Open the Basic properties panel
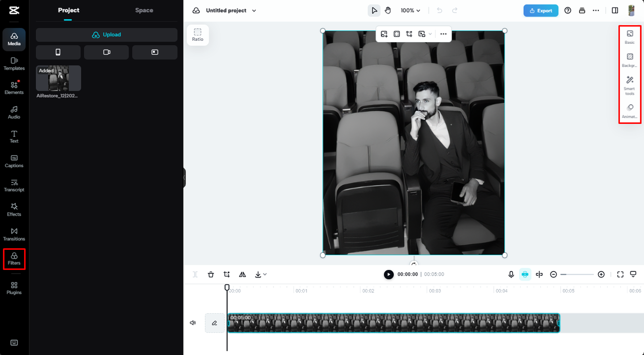 (630, 37)
